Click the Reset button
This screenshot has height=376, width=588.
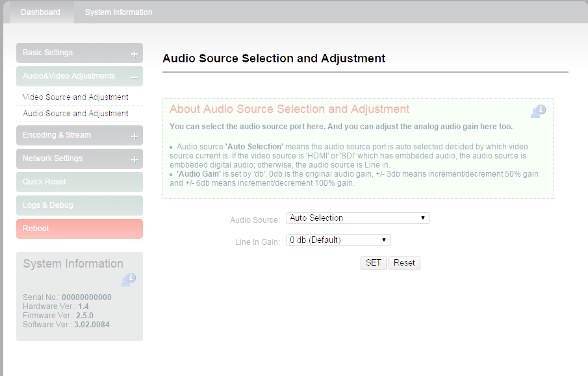[404, 263]
